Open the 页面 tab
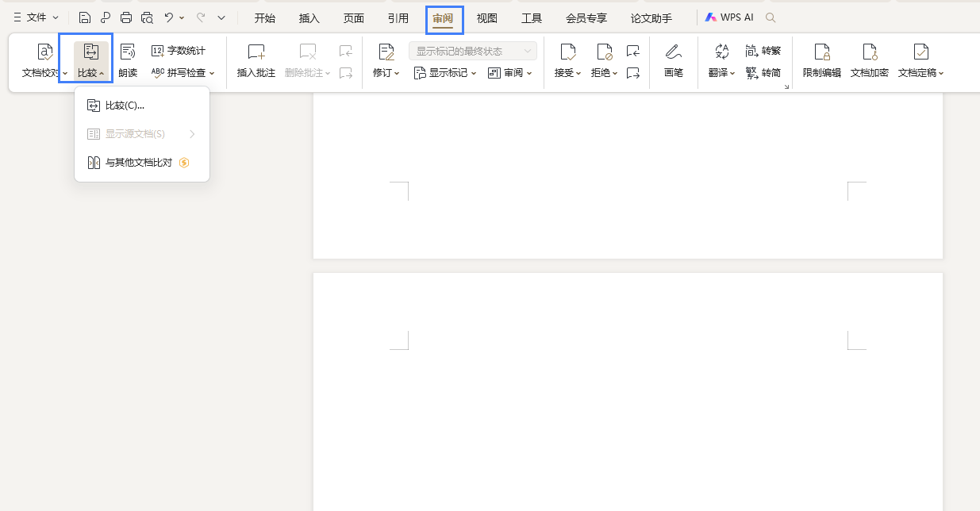The image size is (980, 511). [354, 18]
